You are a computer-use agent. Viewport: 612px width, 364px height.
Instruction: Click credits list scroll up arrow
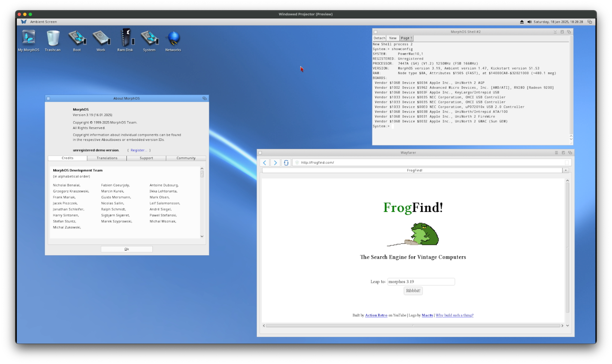click(x=202, y=168)
